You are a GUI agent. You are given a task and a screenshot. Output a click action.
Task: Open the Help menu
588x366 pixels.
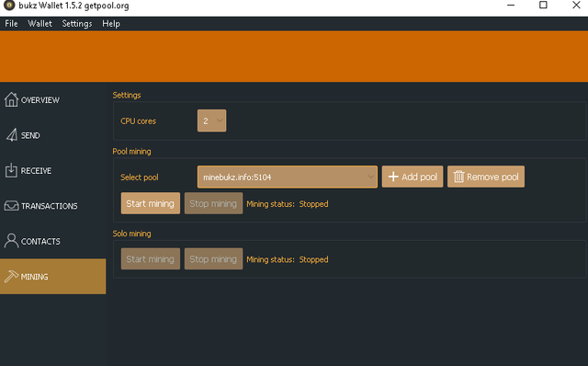point(111,23)
